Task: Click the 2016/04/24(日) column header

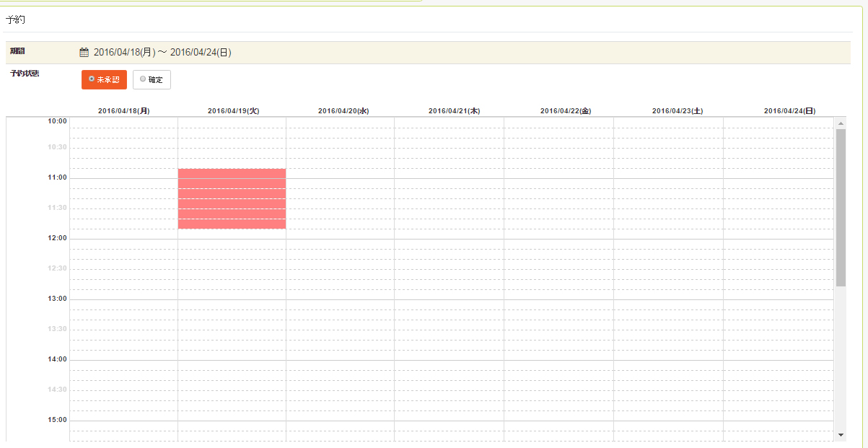Action: click(x=789, y=111)
